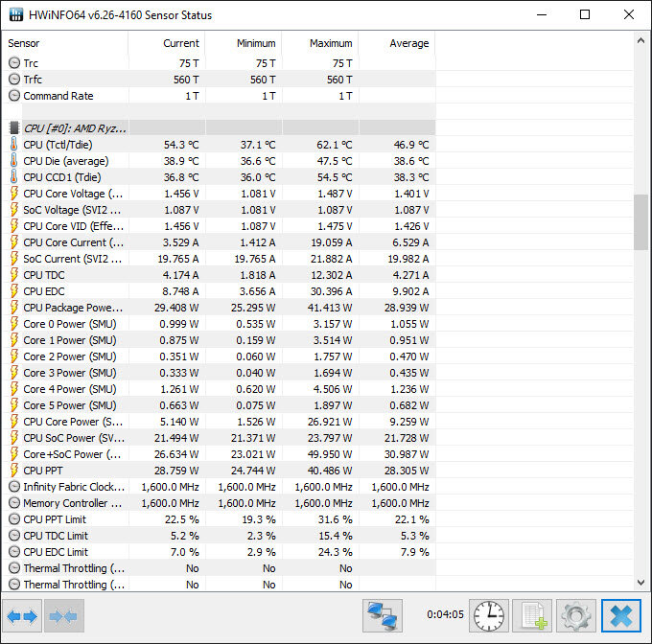Click clock icon beside CPU TDC Limit

tap(14, 536)
